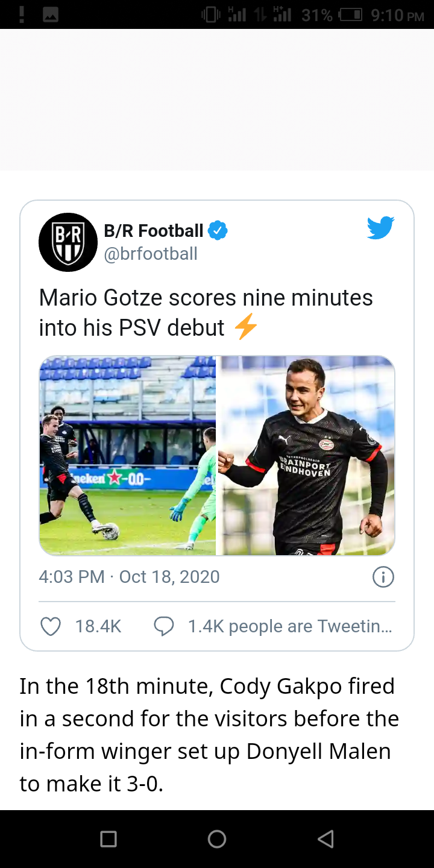The image size is (434, 868).
Task: Tap the 1.4K people are Tweeting link
Action: [290, 626]
